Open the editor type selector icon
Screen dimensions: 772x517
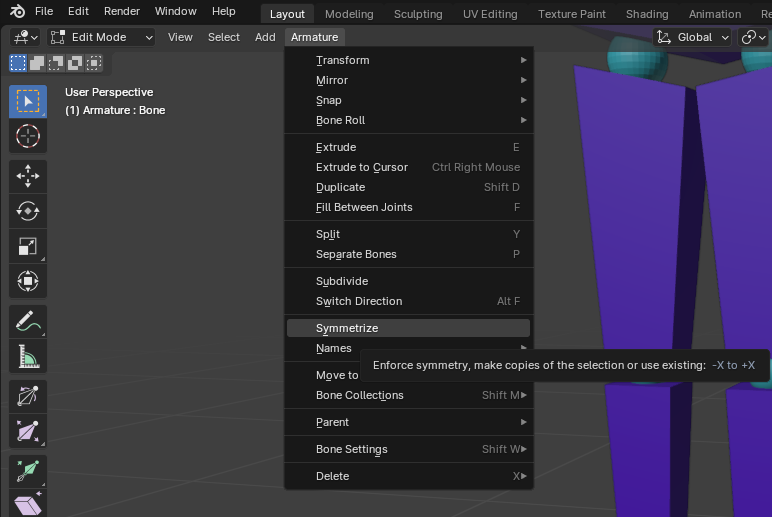point(26,37)
